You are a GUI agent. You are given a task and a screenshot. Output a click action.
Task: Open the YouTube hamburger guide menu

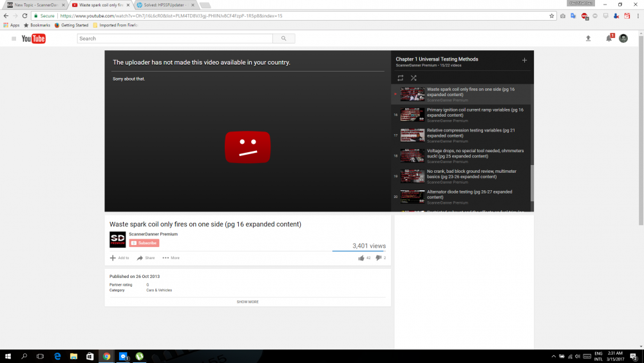pyautogui.click(x=14, y=39)
